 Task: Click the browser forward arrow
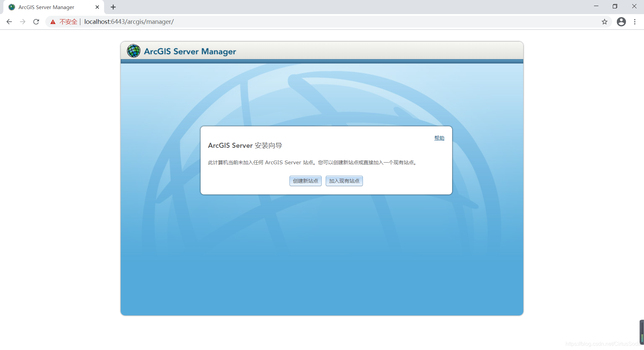click(22, 22)
